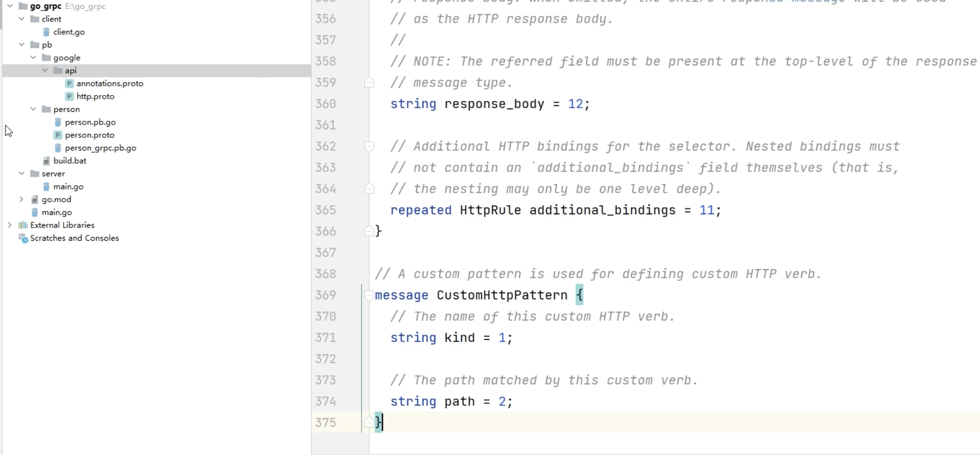This screenshot has width=980, height=455.
Task: Collapse the client folder
Action: (22, 19)
